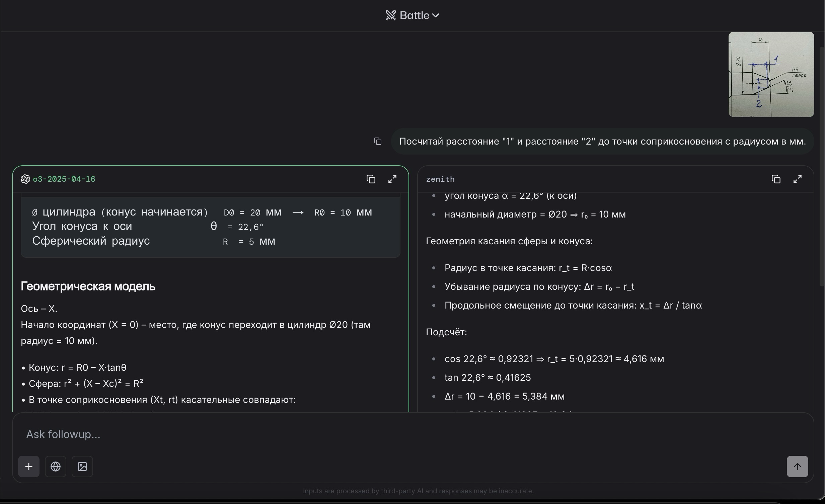Click the zenith model label
825x504 pixels.
[x=440, y=179]
